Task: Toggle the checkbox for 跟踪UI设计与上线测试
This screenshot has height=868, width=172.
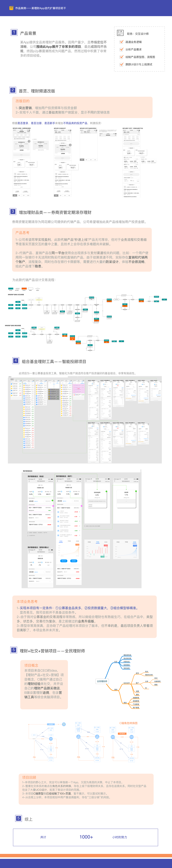Action: 122,64
